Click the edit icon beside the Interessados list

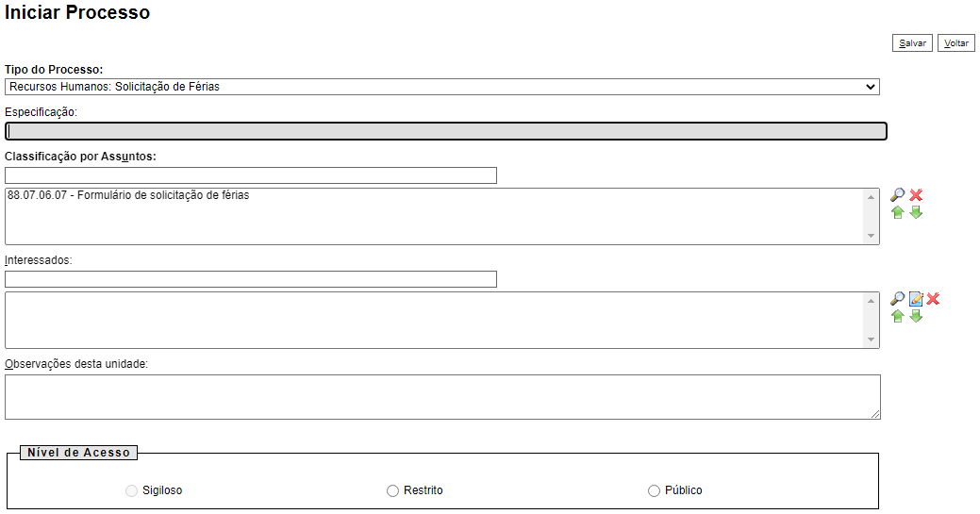tap(916, 299)
